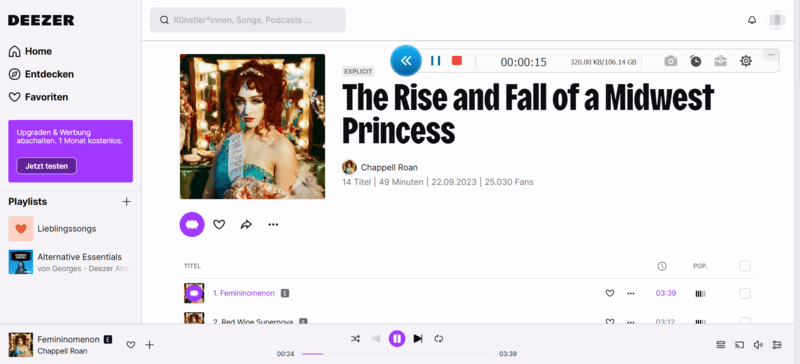Click the Deezer logo

(x=41, y=20)
